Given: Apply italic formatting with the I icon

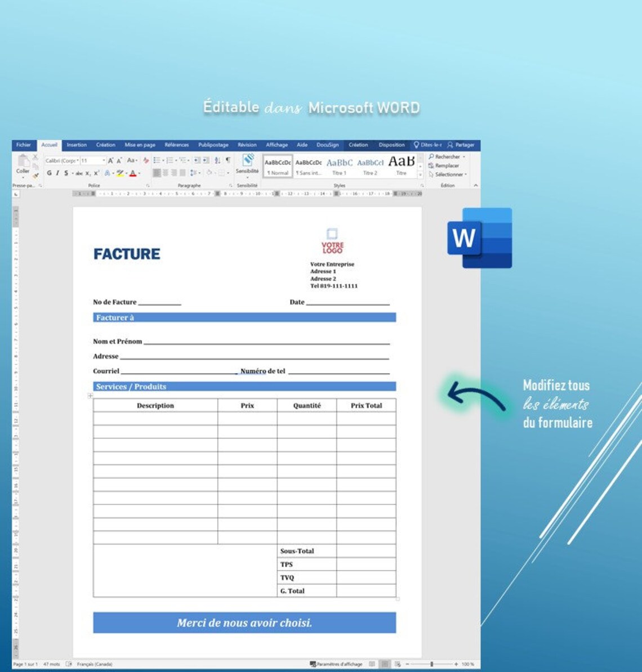Looking at the screenshot, I should click(x=57, y=172).
